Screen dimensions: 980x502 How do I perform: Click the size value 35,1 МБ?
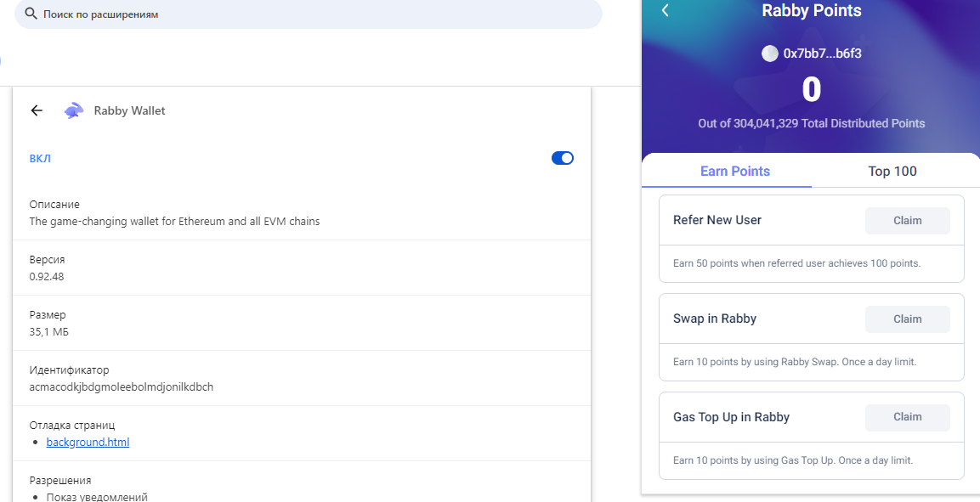point(48,331)
